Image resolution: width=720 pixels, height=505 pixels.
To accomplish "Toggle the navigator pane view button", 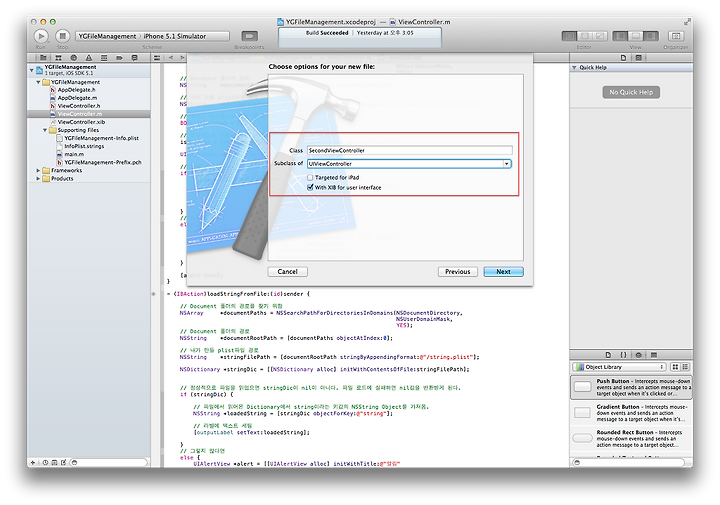I will pyautogui.click(x=620, y=36).
